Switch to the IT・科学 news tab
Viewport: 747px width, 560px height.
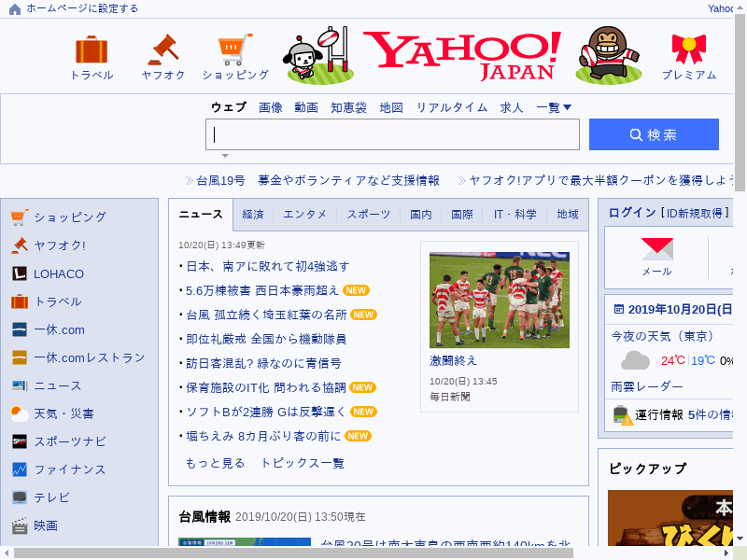click(x=514, y=215)
